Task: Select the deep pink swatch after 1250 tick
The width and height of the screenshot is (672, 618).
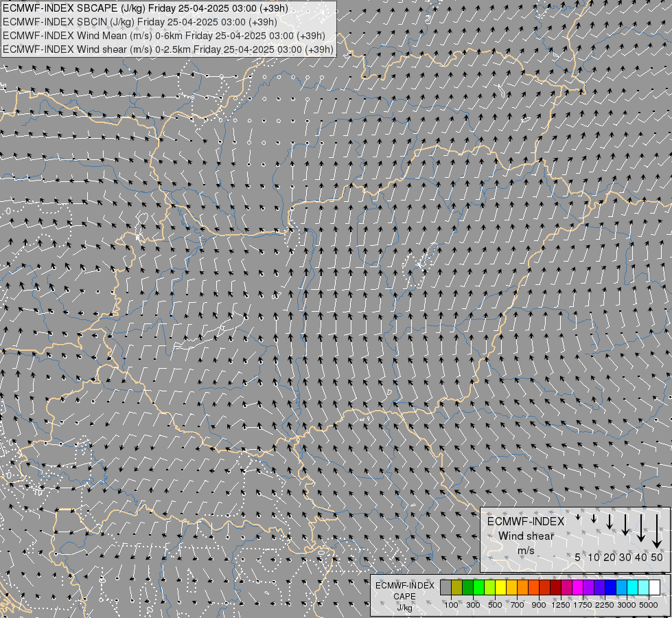Action: click(566, 588)
